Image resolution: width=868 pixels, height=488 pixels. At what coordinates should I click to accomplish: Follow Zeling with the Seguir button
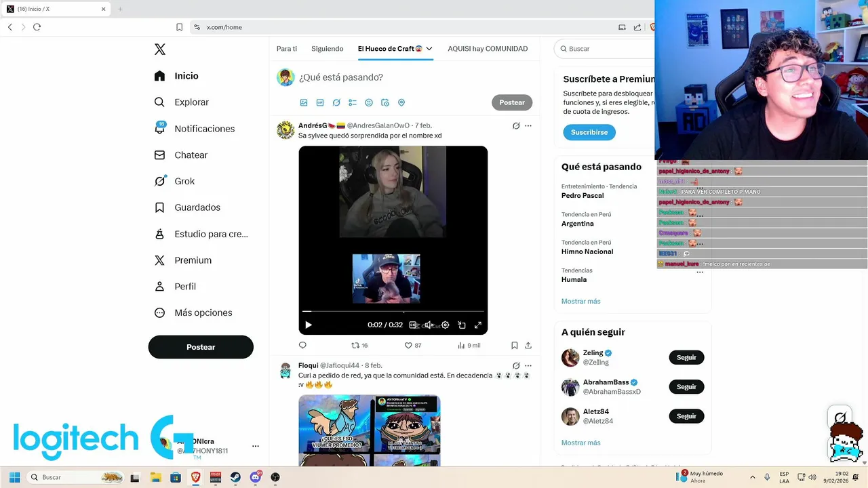pyautogui.click(x=686, y=357)
